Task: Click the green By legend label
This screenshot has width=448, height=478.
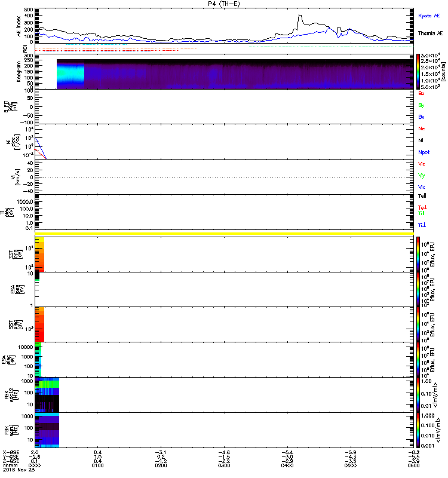Action: click(x=422, y=105)
